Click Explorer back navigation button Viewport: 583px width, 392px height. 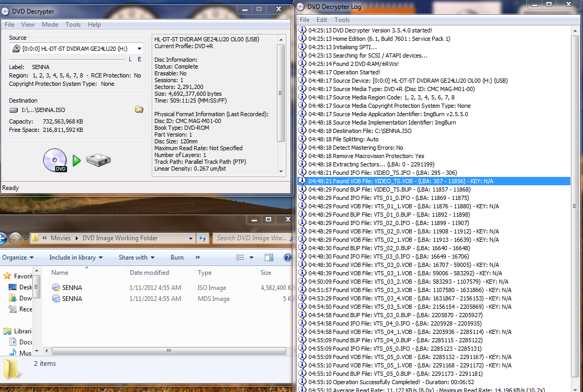2,238
